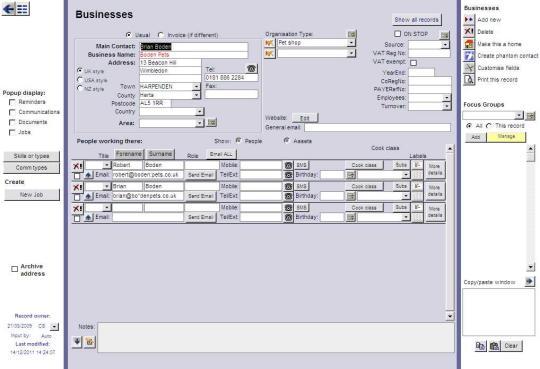
Task: Click the edit list icon beside the Area dropdown
Action: 211,122
